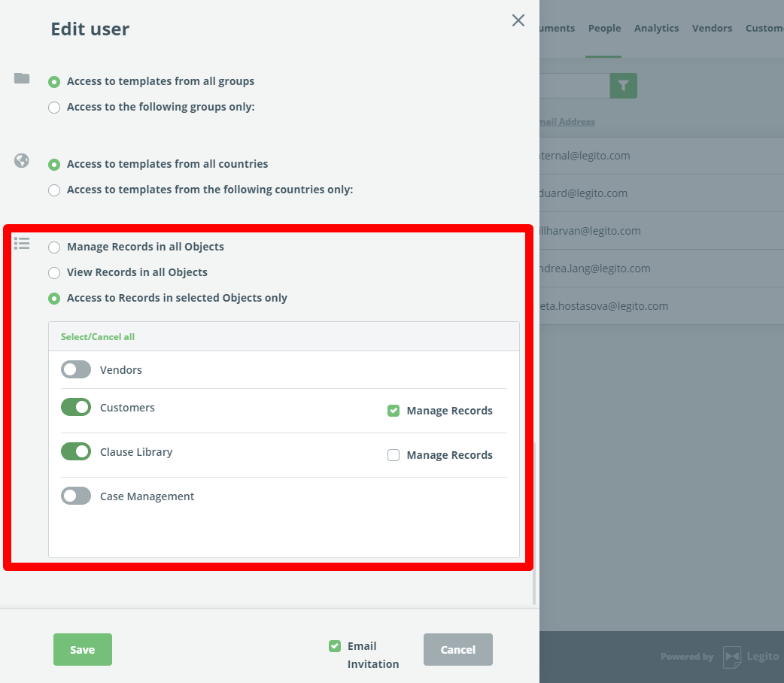Click the globe icon beside country access
Viewport: 784px width, 683px height.
pos(22,160)
